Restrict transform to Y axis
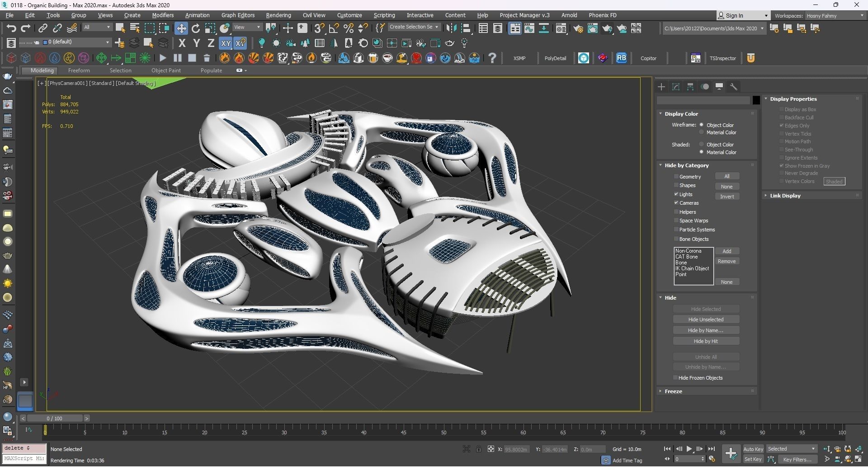The image size is (868, 470). tap(196, 43)
